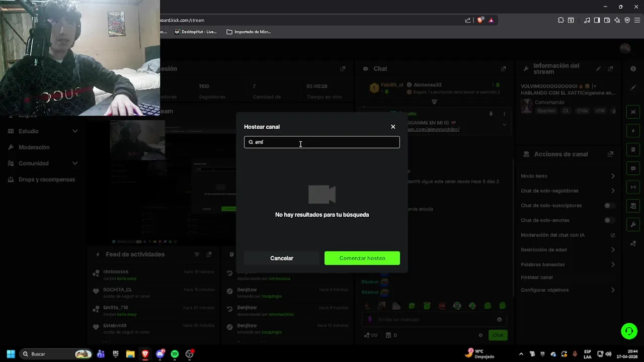Open the emoji picker in chat input
This screenshot has width=644, height=362.
pos(499,319)
